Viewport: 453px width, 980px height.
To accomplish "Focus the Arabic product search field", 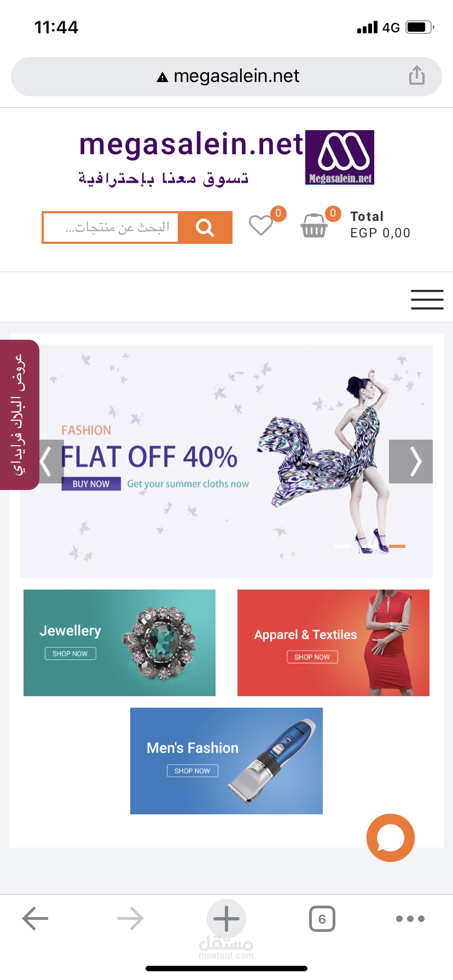I will click(111, 227).
